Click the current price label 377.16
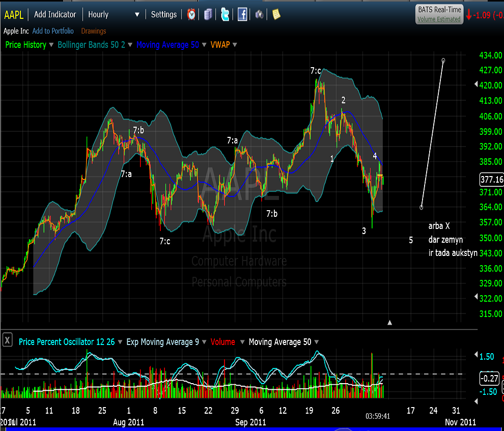This screenshot has width=504, height=431. coord(491,179)
